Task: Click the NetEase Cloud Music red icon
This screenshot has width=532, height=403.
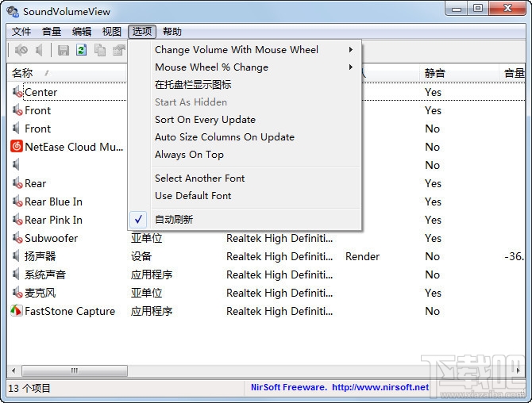Action: click(x=17, y=147)
